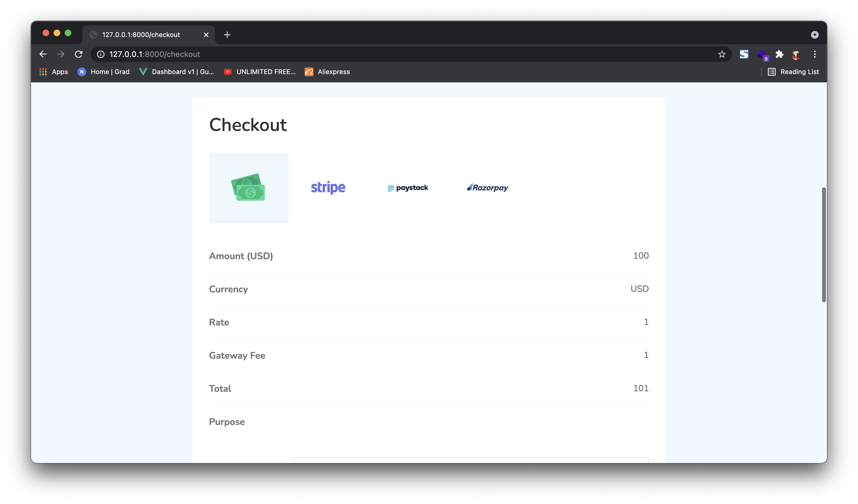Open the Aliexpress bookmark
The height and width of the screenshot is (504, 858).
327,72
